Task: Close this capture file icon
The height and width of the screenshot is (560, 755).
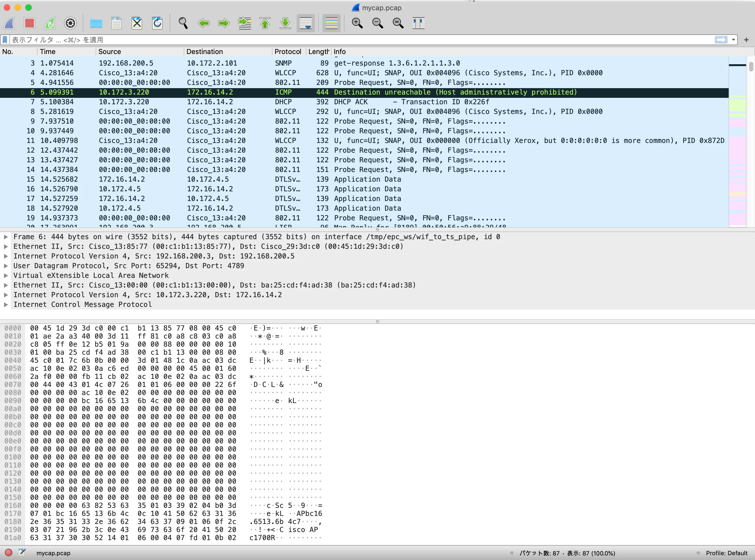Action: (x=136, y=23)
